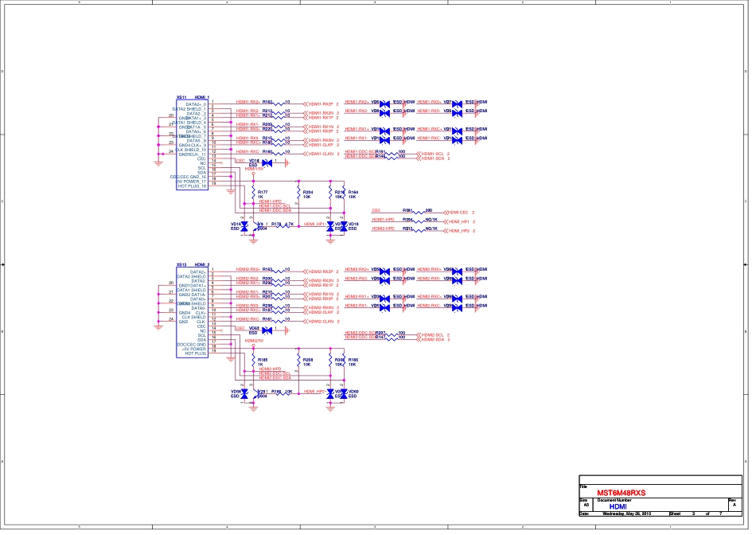This screenshot has height=535, width=756.
Task: Select resistor R177 1K symbol
Action: pos(254,194)
